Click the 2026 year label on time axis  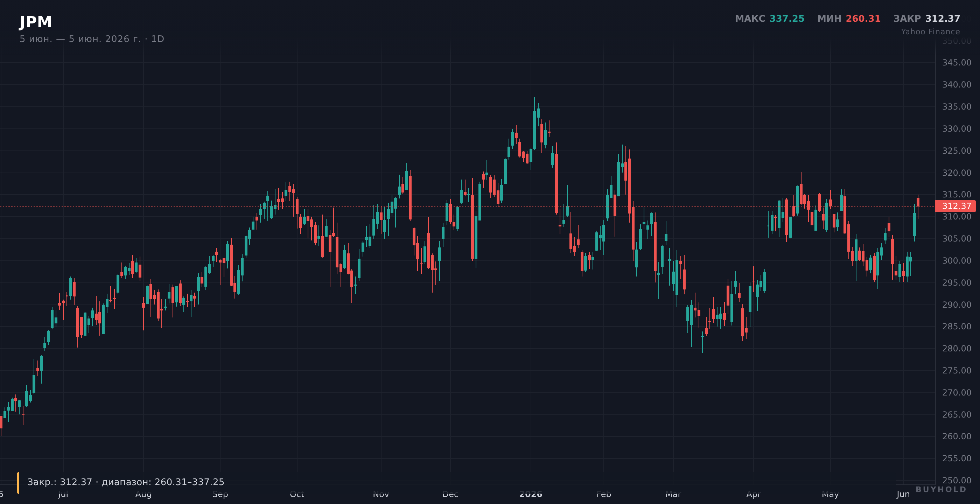pyautogui.click(x=531, y=494)
